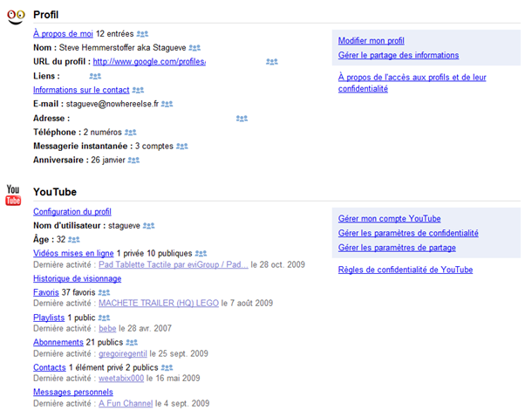Open Vidéos mises en ligne
Image resolution: width=532 pixels, height=417 pixels.
point(73,254)
